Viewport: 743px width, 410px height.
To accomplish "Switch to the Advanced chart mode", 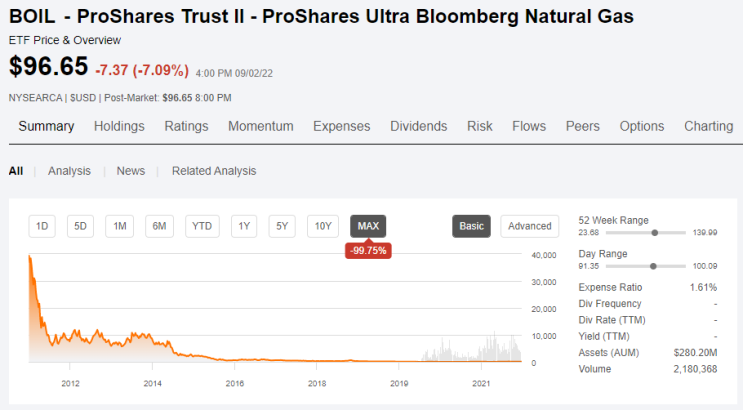I will pyautogui.click(x=530, y=226).
